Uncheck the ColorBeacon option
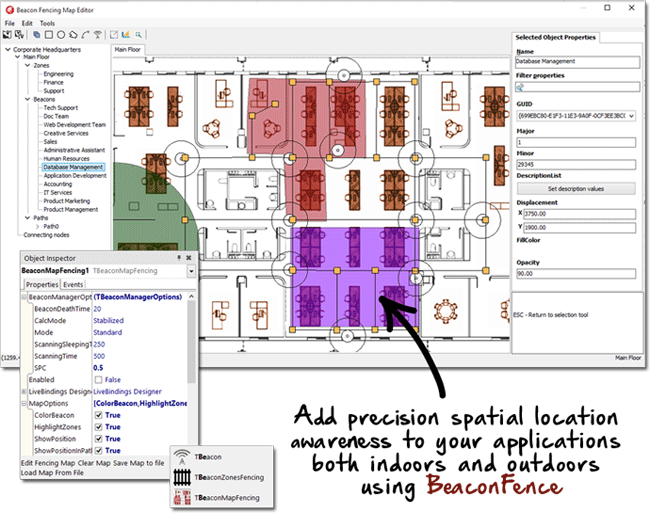This screenshot has width=650, height=513. coord(98,415)
